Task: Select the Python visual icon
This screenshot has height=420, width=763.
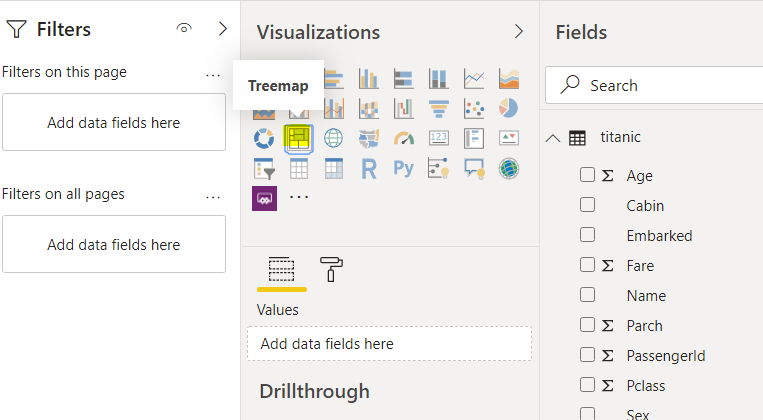Action: [x=404, y=168]
